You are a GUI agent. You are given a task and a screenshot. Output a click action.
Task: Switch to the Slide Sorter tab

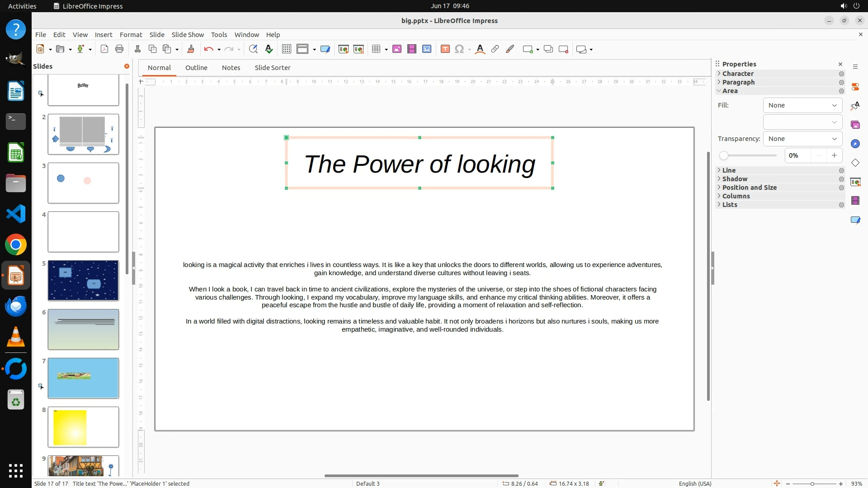pos(272,68)
